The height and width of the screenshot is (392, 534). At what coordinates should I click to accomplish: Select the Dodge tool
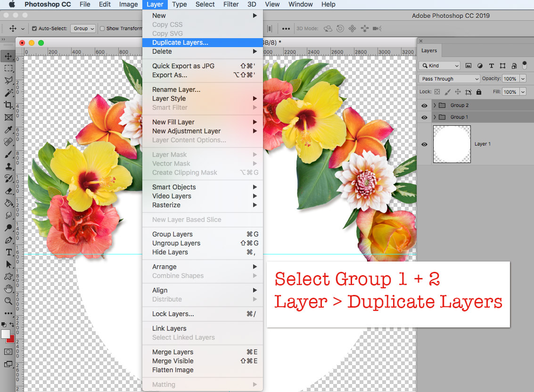tap(8, 228)
